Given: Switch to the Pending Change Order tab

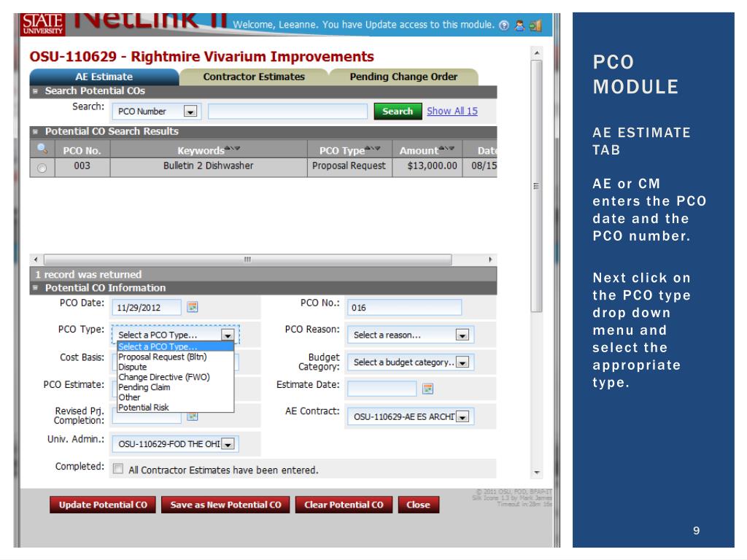Looking at the screenshot, I should [403, 77].
